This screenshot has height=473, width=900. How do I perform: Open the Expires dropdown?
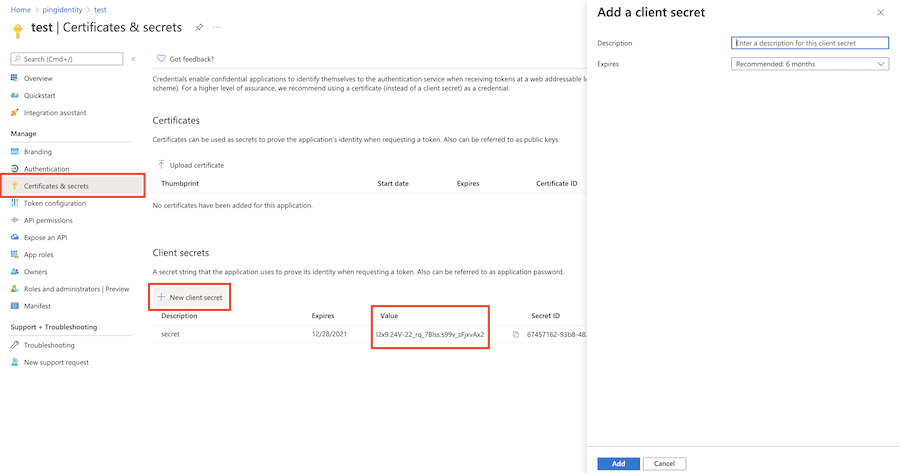click(x=809, y=64)
